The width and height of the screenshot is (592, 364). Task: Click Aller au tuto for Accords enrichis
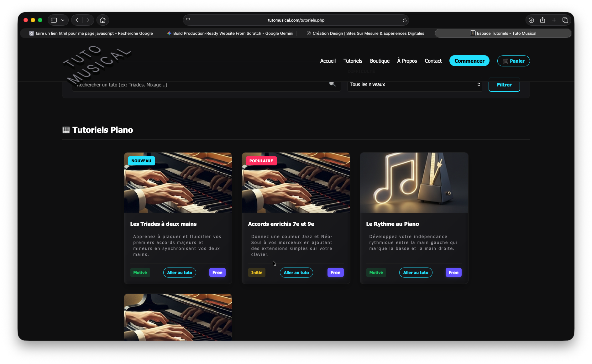coord(296,273)
